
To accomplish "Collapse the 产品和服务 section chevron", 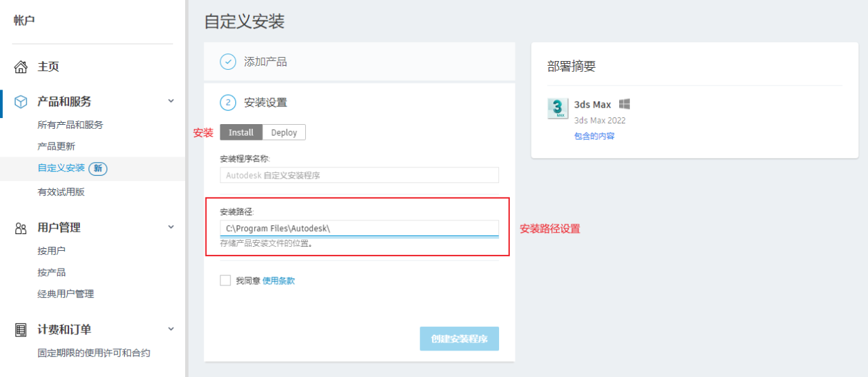I will [x=171, y=101].
